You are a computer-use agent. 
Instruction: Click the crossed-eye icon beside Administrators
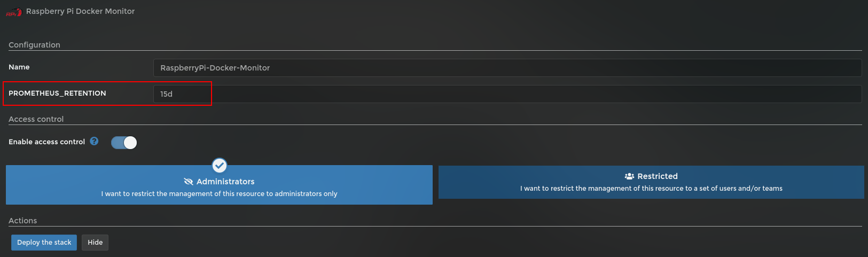189,182
